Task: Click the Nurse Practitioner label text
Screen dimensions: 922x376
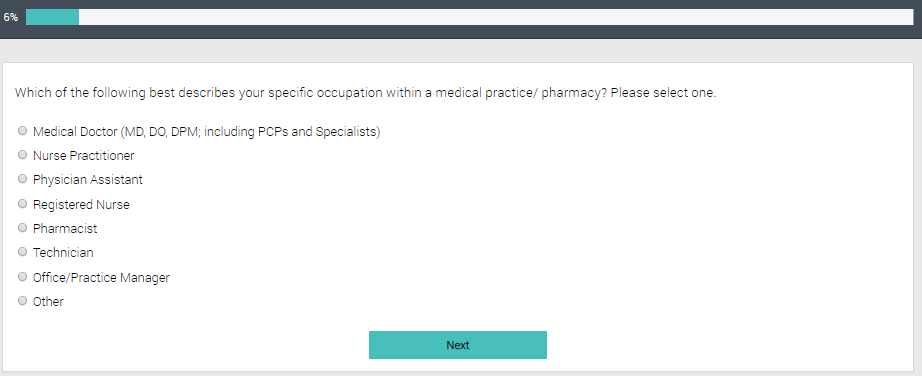Action: click(x=83, y=156)
